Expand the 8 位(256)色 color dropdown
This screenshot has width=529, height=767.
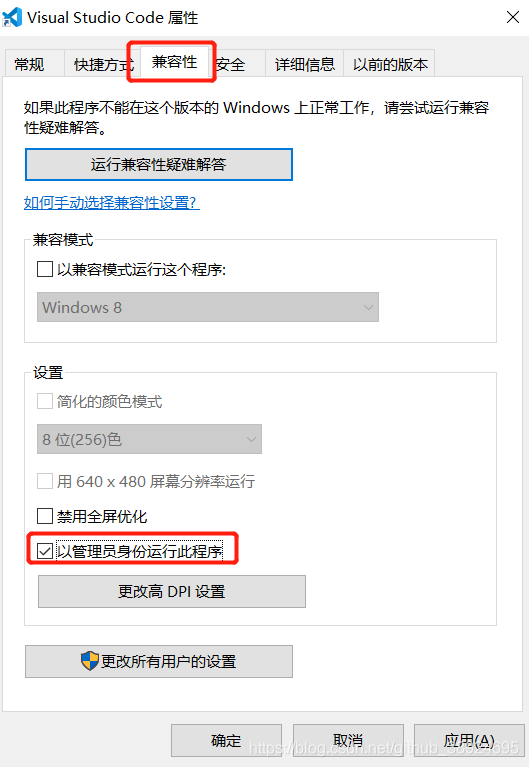coord(149,439)
